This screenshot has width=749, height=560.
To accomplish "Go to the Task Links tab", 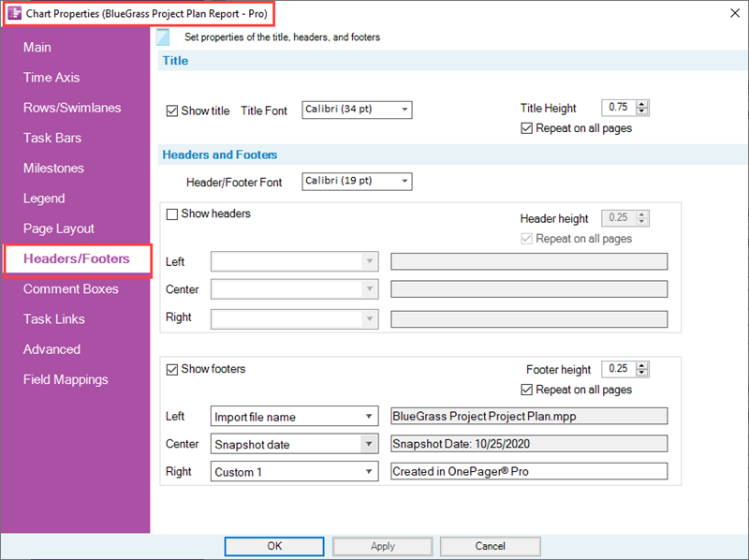I will (x=54, y=318).
